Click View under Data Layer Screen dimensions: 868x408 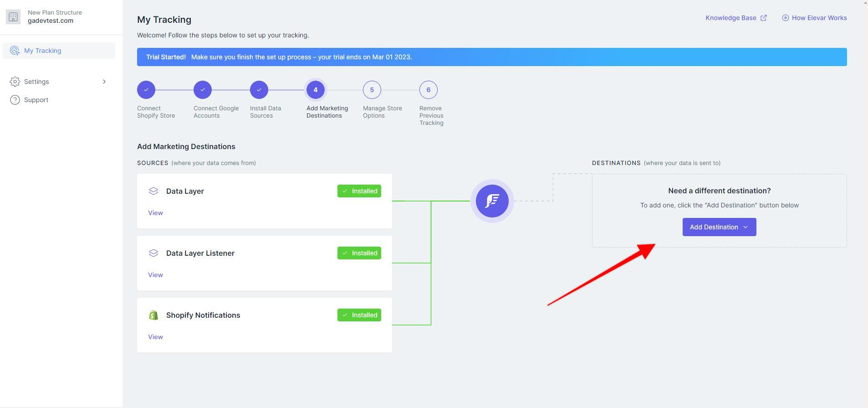(x=155, y=213)
